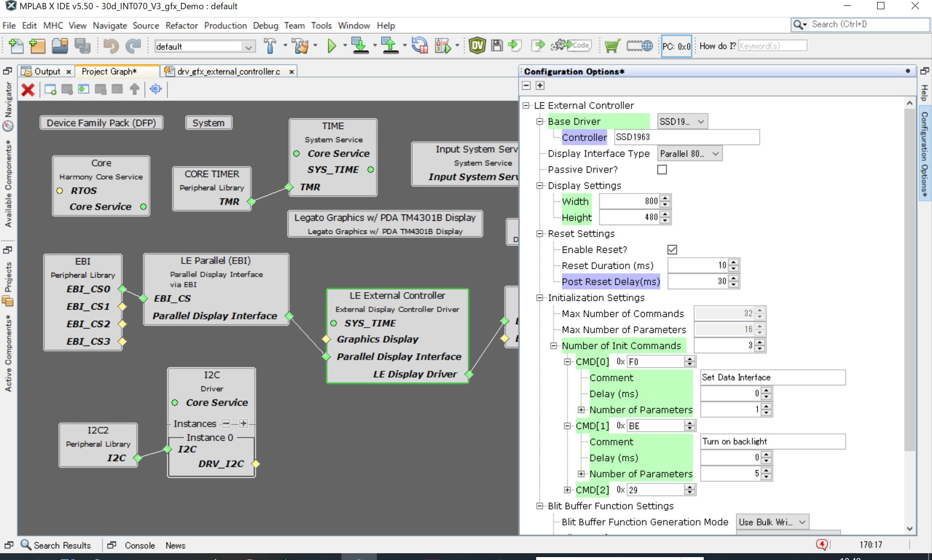This screenshot has width=932, height=560.
Task: Click the notifications icon in status bar
Action: coord(822,544)
